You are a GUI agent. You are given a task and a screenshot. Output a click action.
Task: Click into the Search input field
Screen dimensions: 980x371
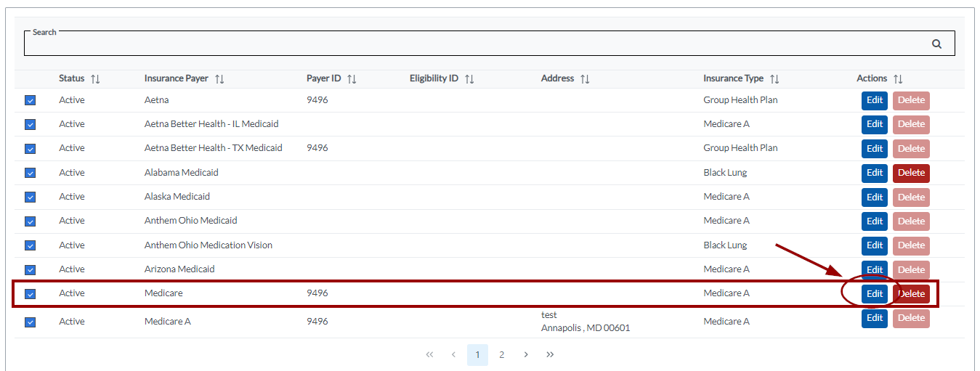point(472,44)
